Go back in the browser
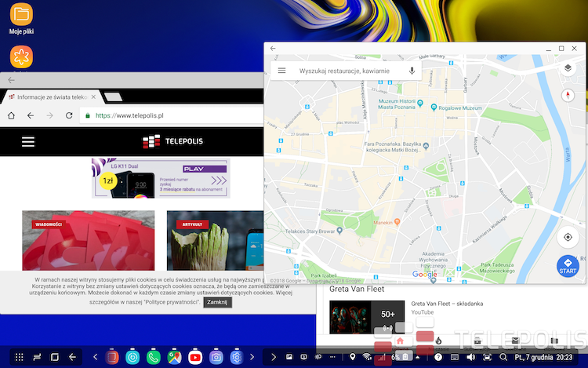This screenshot has width=588, height=368. point(30,115)
